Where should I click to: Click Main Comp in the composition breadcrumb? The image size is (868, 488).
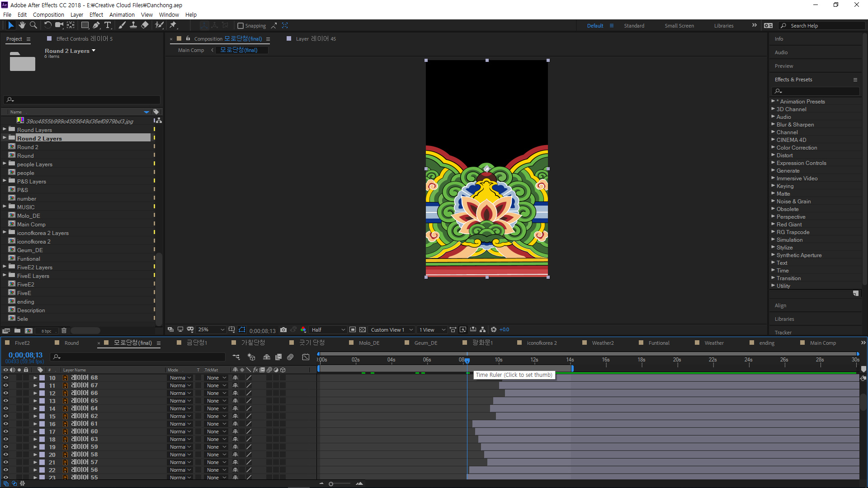(191, 50)
